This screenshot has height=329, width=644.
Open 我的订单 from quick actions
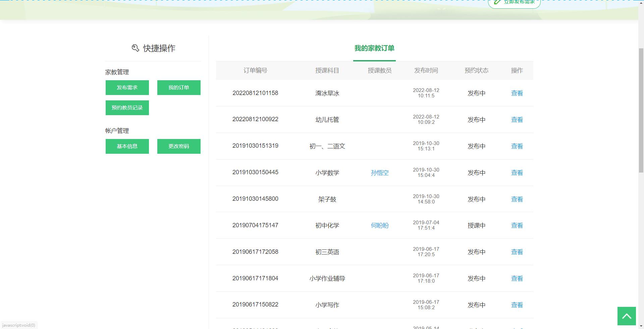tap(179, 88)
